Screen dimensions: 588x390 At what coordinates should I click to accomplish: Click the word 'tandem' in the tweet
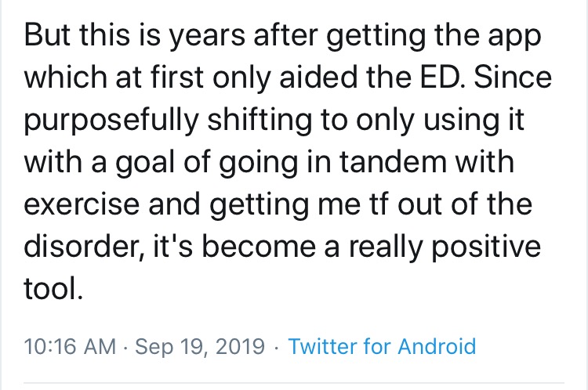click(393, 162)
